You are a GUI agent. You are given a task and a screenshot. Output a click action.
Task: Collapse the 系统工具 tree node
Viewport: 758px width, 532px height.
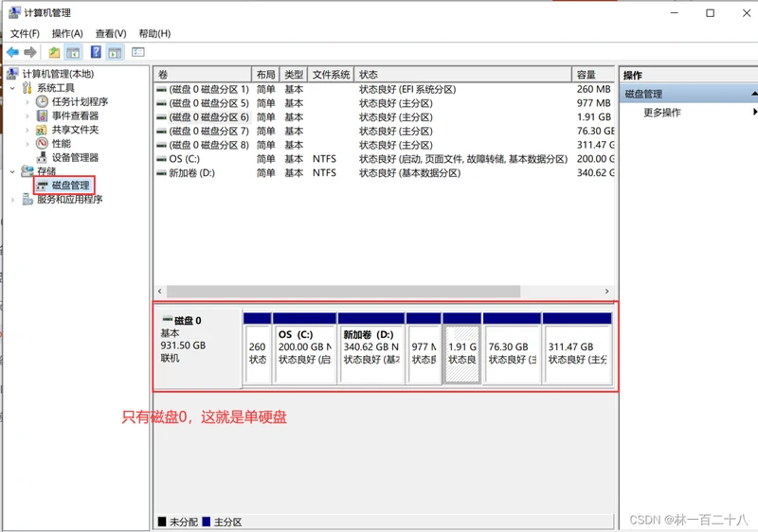coord(13,88)
